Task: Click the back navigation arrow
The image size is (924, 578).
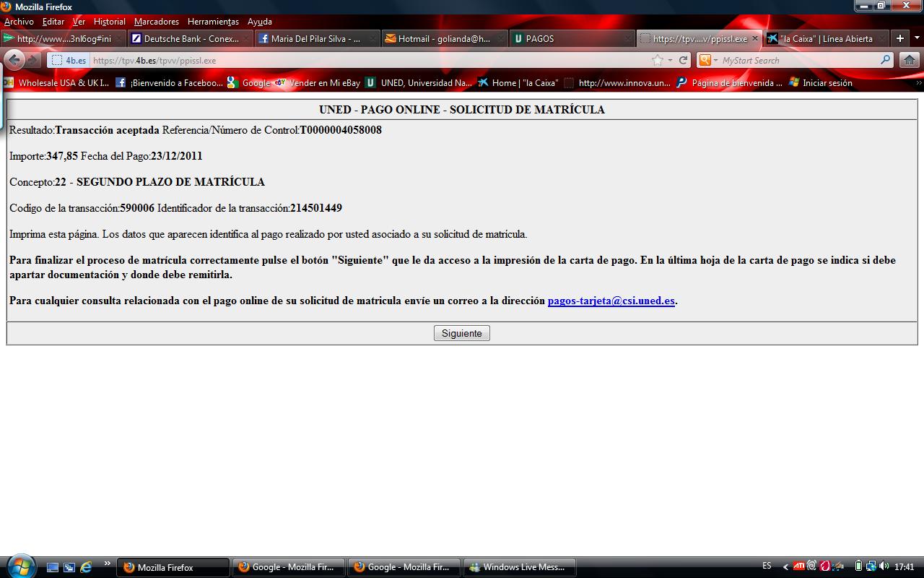Action: [x=14, y=60]
